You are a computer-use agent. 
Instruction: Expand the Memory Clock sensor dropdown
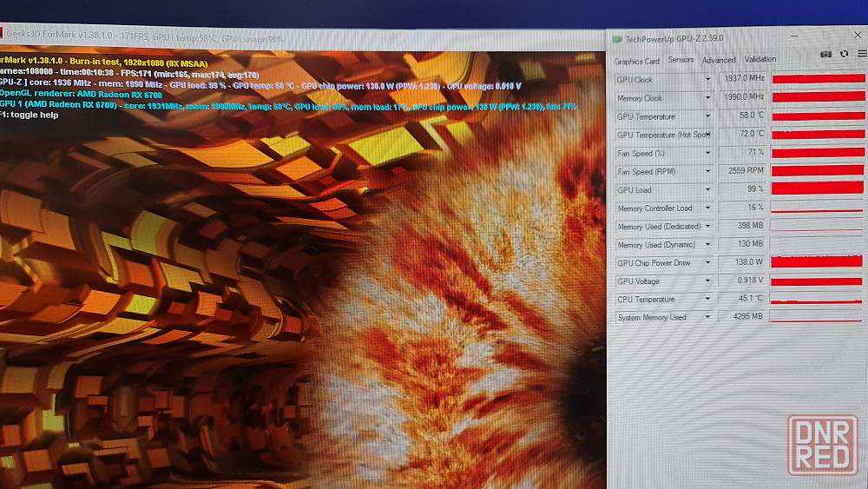[x=707, y=98]
